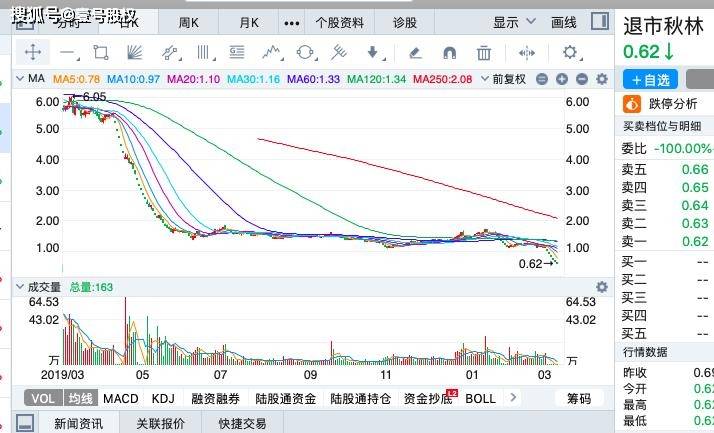This screenshot has width=714, height=433.
Task: Click the minus circle icon beside MA gear
Action: (582, 79)
